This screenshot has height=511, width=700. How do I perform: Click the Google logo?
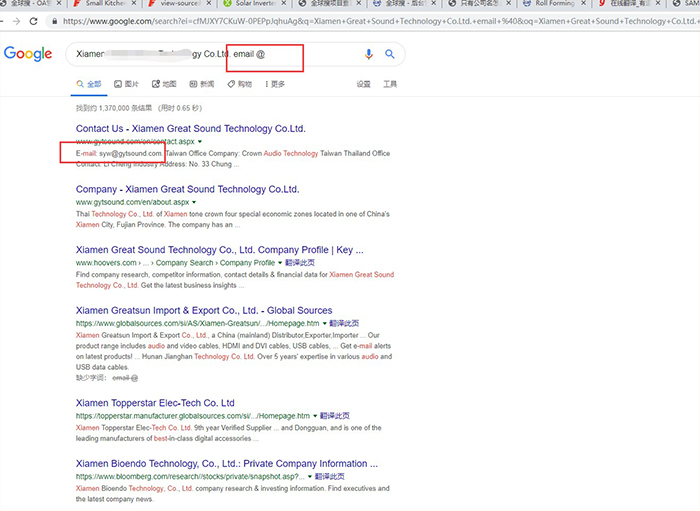(x=28, y=54)
